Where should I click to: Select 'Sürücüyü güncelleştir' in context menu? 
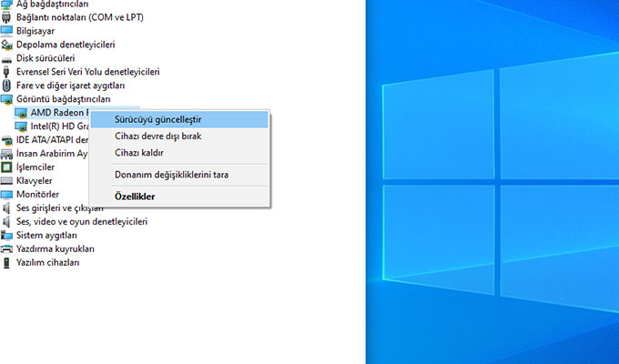coord(179,119)
